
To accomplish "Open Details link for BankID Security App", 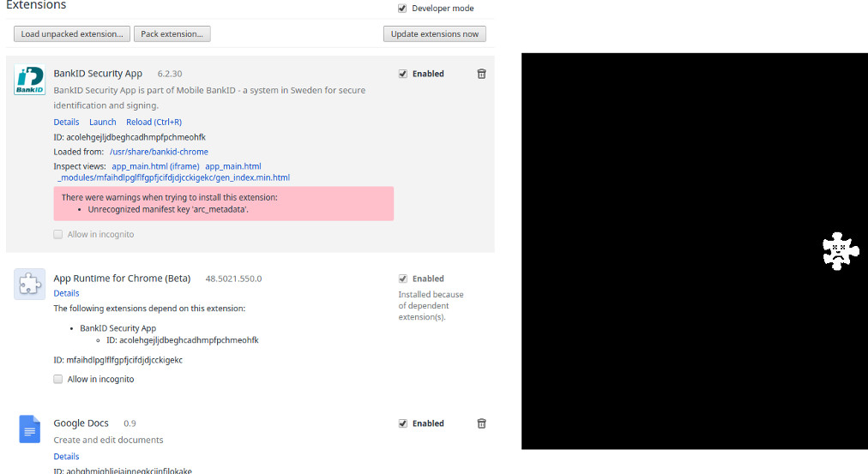I will [x=66, y=123].
